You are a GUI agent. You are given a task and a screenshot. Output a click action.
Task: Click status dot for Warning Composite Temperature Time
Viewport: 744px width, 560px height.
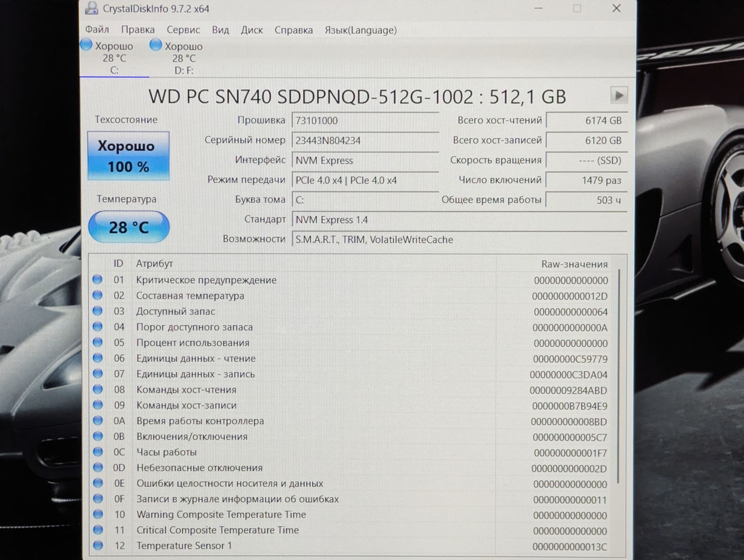pyautogui.click(x=98, y=514)
